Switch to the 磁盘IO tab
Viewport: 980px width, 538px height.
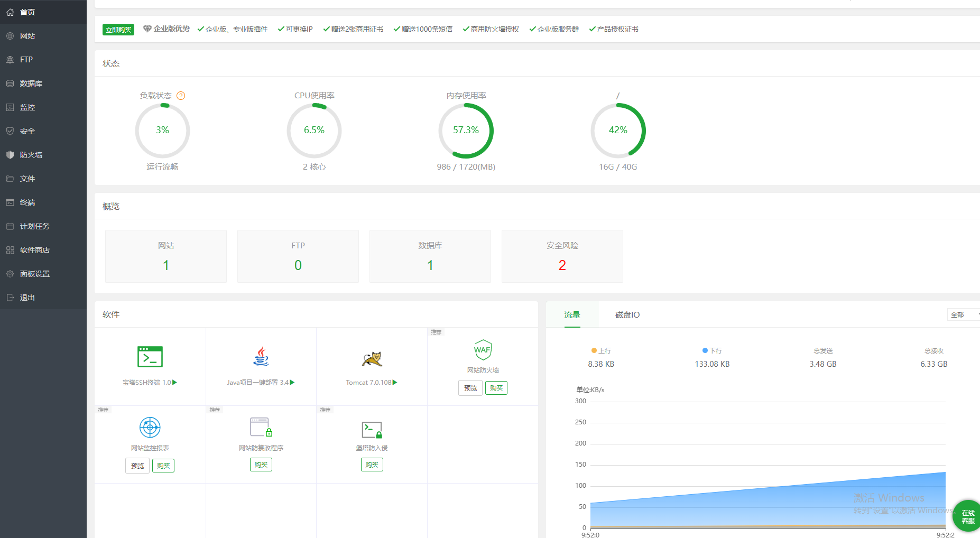[x=627, y=314]
